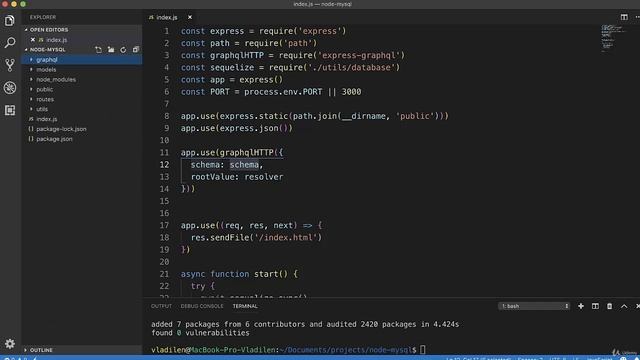The height and width of the screenshot is (360, 640).
Task: Click the 3000 port number on line 6
Action: click(351, 92)
